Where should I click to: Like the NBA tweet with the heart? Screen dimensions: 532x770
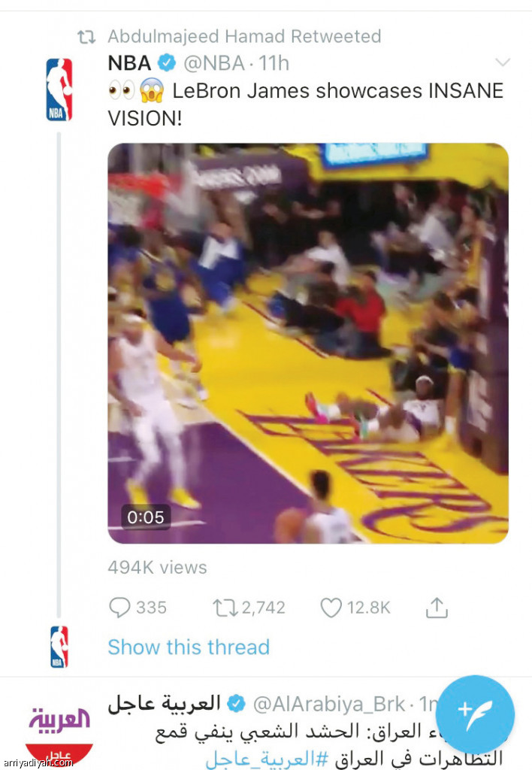click(x=331, y=608)
